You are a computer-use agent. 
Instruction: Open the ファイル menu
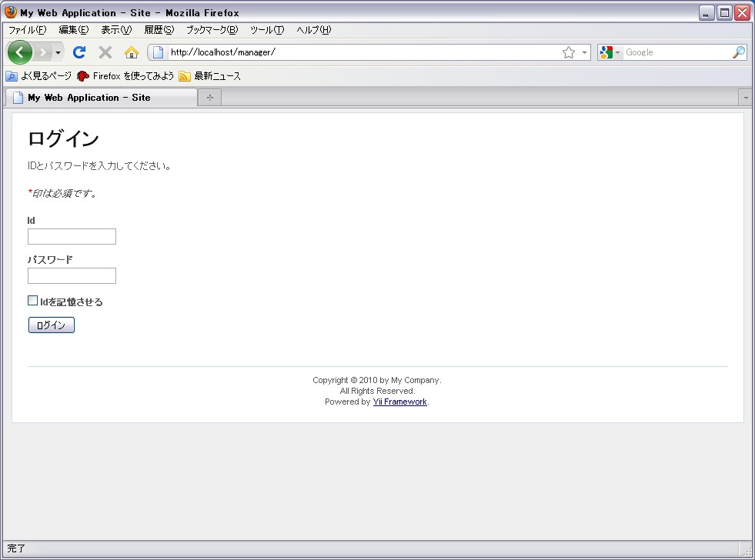pyautogui.click(x=27, y=30)
